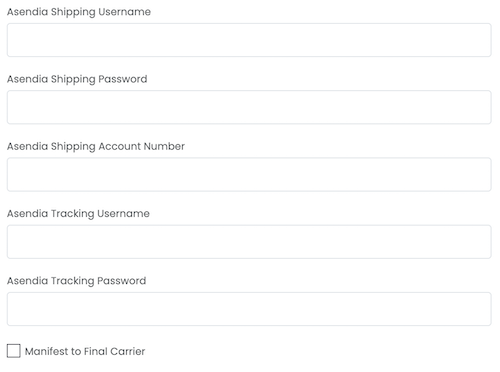Click the Asendia Tracking Username label
This screenshot has width=500, height=372.
(78, 214)
